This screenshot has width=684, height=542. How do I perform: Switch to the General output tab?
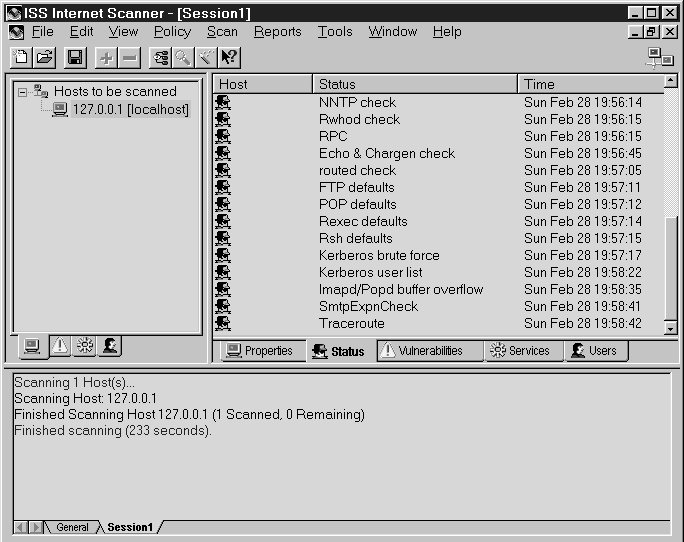(x=72, y=527)
